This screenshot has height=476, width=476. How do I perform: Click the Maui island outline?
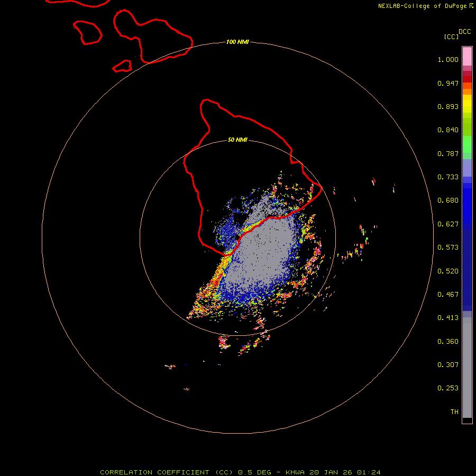pyautogui.click(x=153, y=36)
